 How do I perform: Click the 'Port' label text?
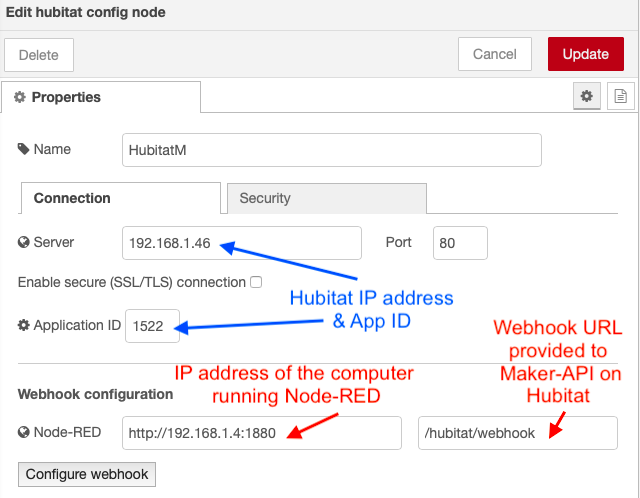[398, 242]
